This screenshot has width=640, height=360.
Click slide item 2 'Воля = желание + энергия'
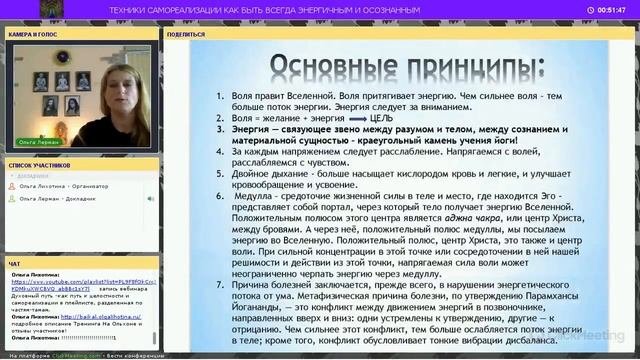click(x=288, y=118)
